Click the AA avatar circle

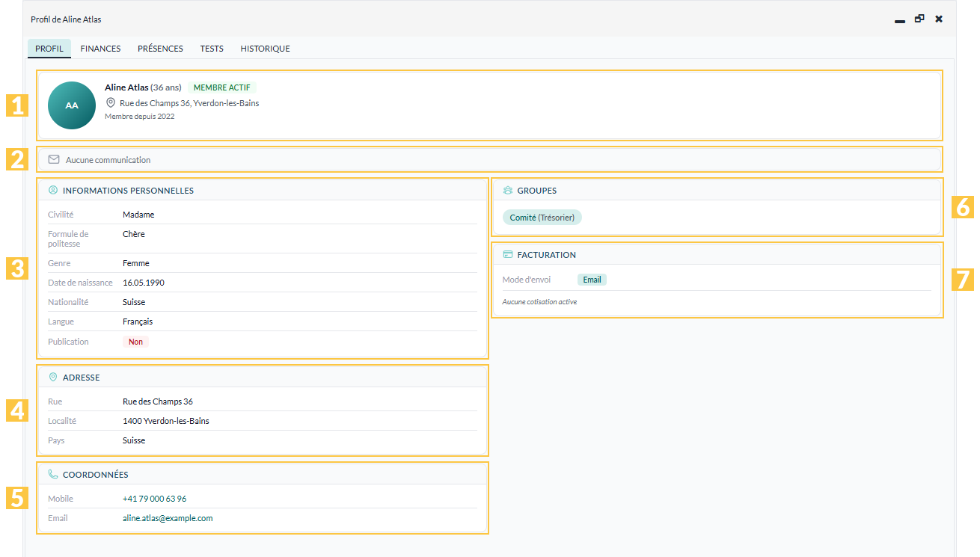tap(72, 105)
